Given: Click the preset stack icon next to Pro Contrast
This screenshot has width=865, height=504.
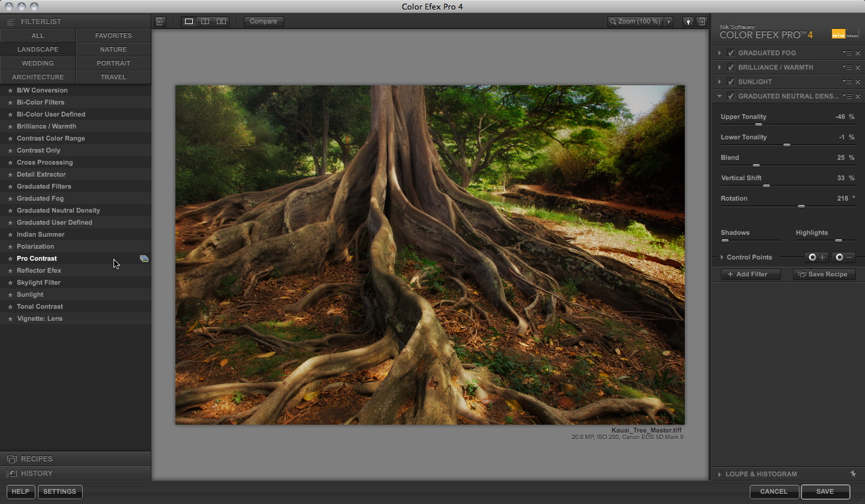Looking at the screenshot, I should coord(144,259).
